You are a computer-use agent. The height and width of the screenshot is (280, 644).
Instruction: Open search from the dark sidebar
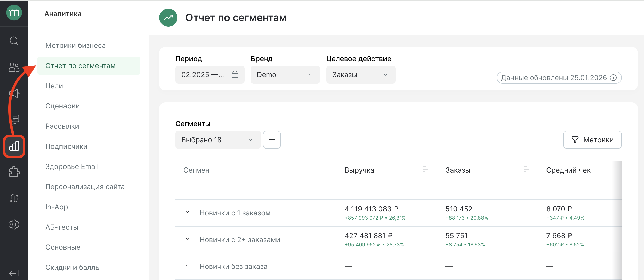point(14,40)
